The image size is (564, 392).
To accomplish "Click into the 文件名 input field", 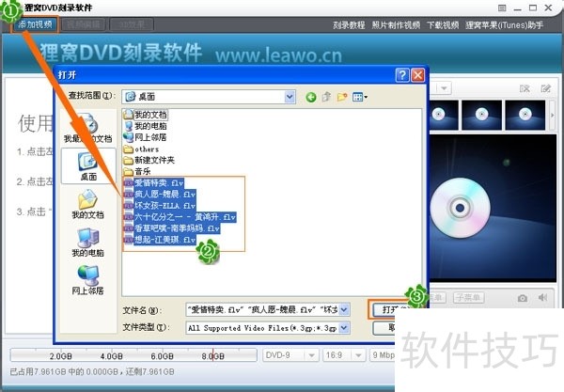I will click(262, 309).
